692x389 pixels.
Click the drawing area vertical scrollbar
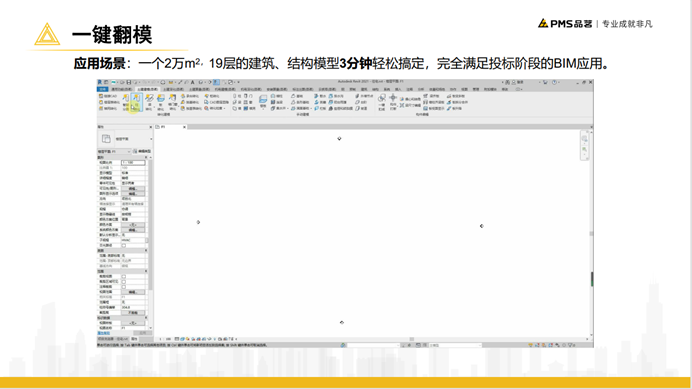click(591, 233)
